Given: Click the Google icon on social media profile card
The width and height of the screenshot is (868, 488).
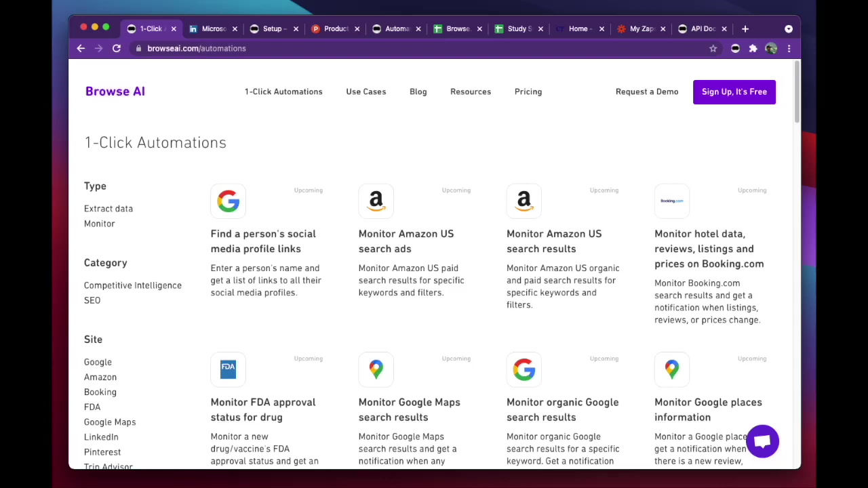Looking at the screenshot, I should (228, 201).
